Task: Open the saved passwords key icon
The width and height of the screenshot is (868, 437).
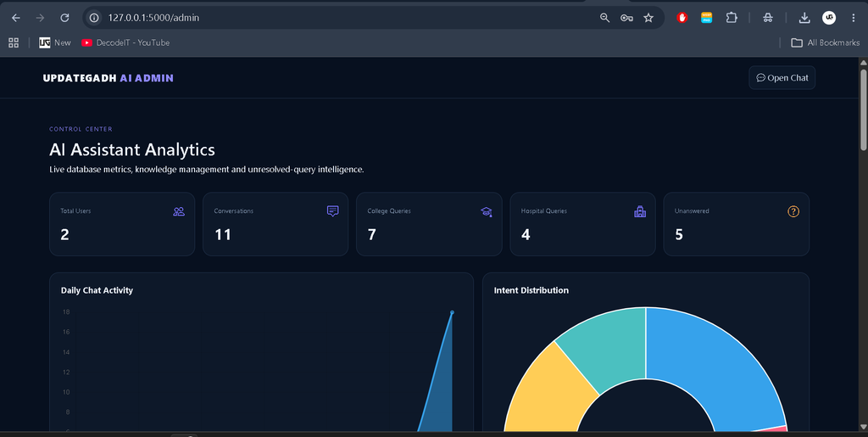Action: point(626,18)
